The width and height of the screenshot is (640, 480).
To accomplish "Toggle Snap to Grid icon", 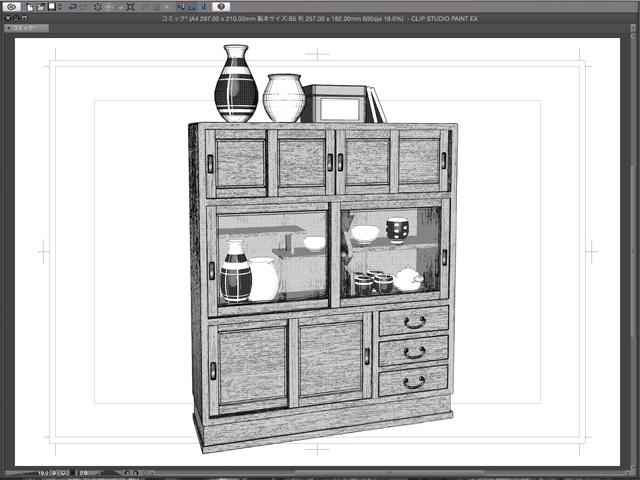I will click(204, 7).
